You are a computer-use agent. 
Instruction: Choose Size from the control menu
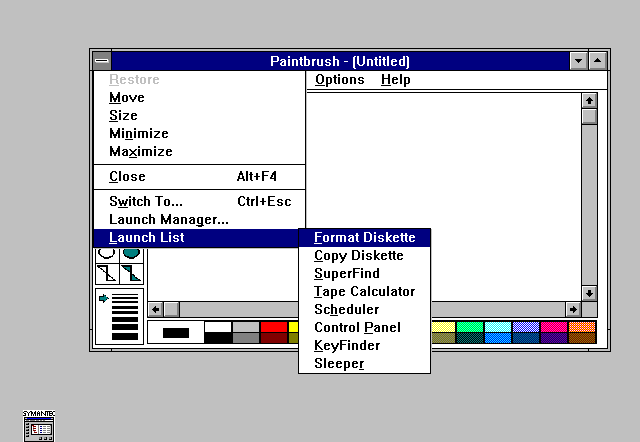(199, 115)
